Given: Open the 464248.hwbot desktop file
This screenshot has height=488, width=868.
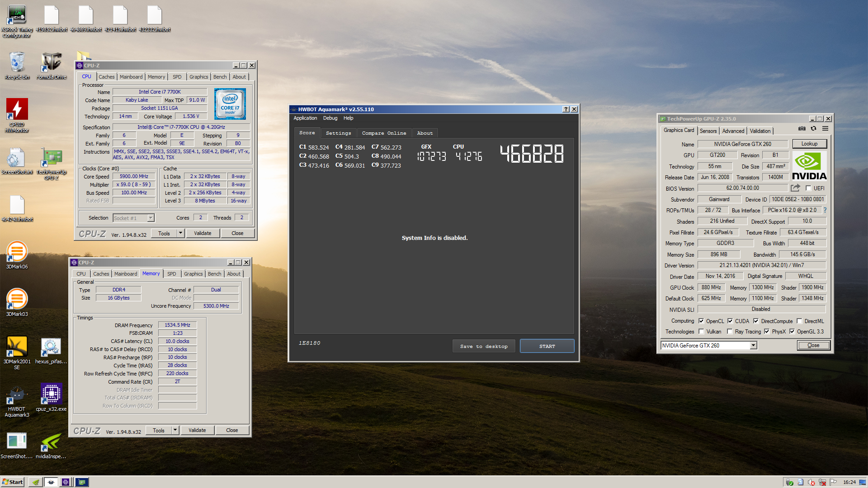Looking at the screenshot, I should (x=17, y=208).
